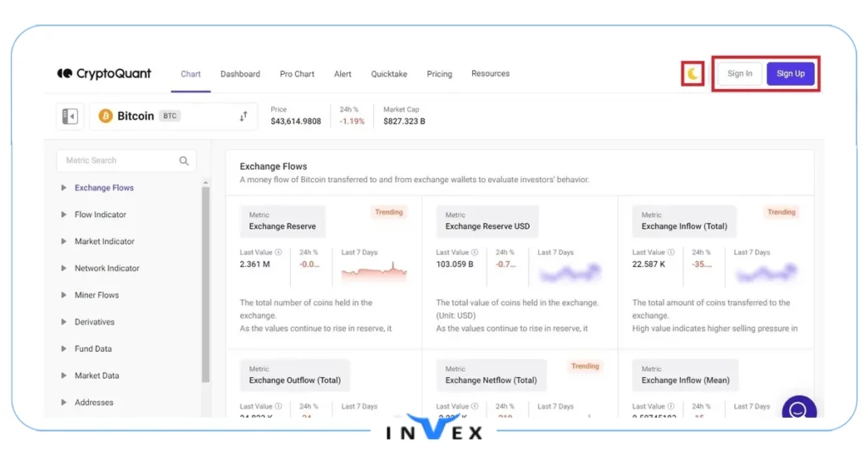Expand the Market Indicator tree arrow
Screen dimensions: 868x456
tap(64, 242)
